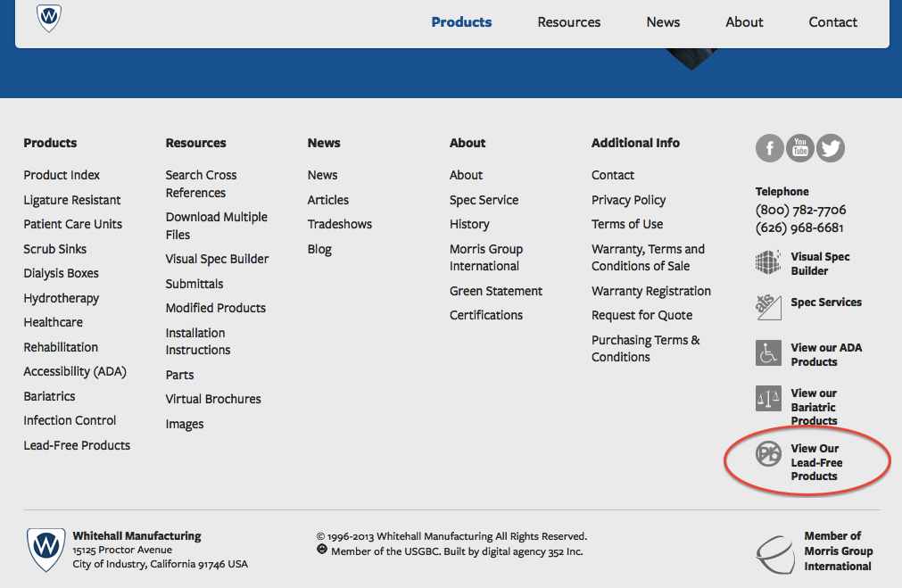The height and width of the screenshot is (588, 902).
Task: Open the Healthcare link
Action: (53, 322)
